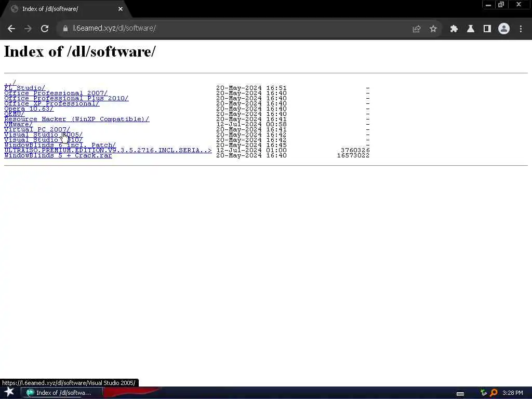Open Office XP Professional/ folder
The width and height of the screenshot is (532, 399).
click(x=51, y=103)
